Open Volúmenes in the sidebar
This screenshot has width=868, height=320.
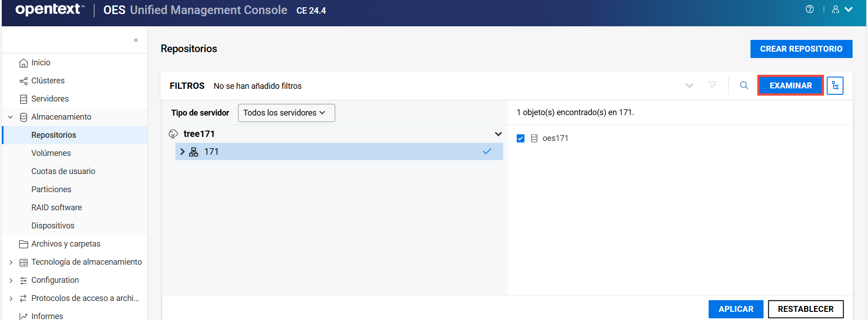[51, 153]
